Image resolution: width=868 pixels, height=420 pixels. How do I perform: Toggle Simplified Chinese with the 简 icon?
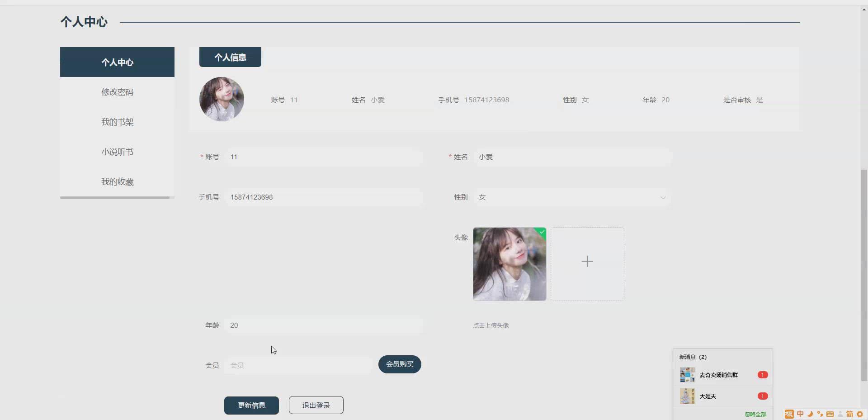(x=849, y=414)
